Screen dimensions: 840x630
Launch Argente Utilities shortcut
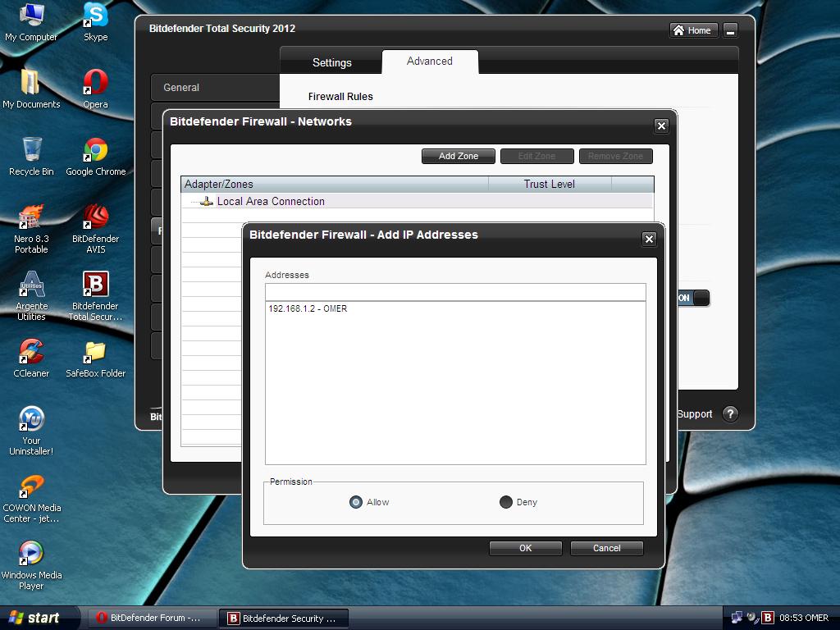31,296
